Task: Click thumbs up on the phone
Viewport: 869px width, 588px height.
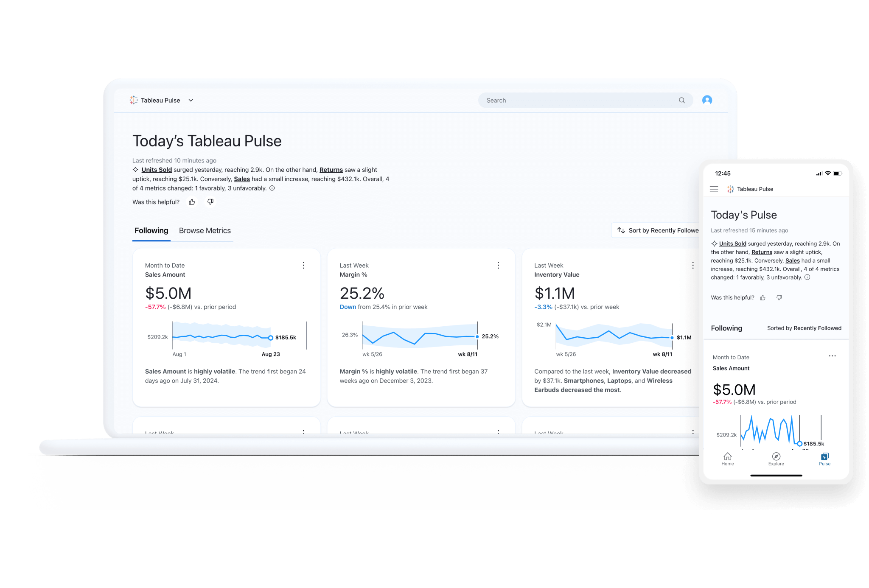Action: pyautogui.click(x=762, y=298)
